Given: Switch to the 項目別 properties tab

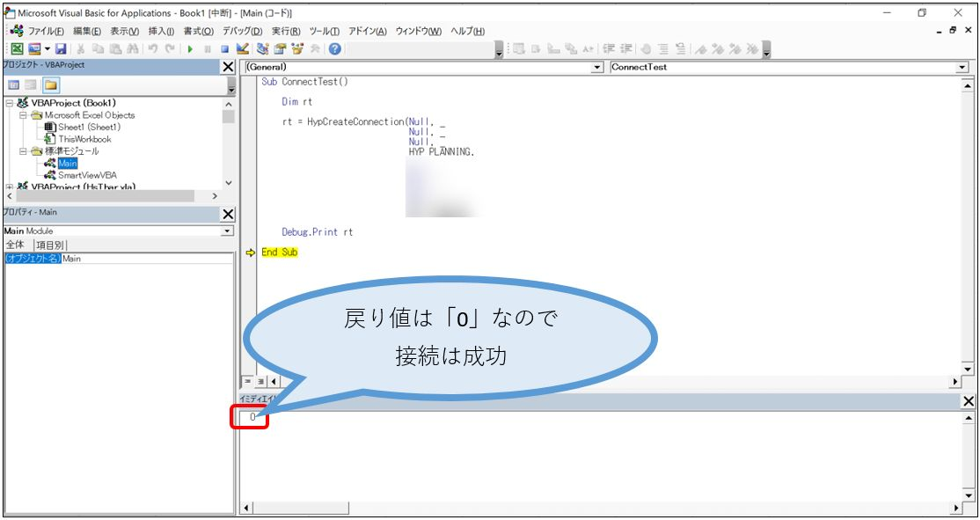Looking at the screenshot, I should pos(50,245).
